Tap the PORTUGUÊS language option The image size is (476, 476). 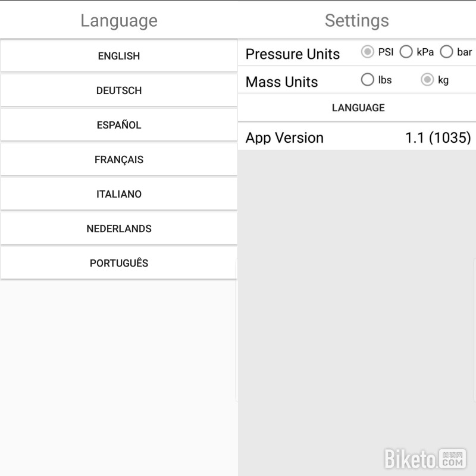click(119, 263)
